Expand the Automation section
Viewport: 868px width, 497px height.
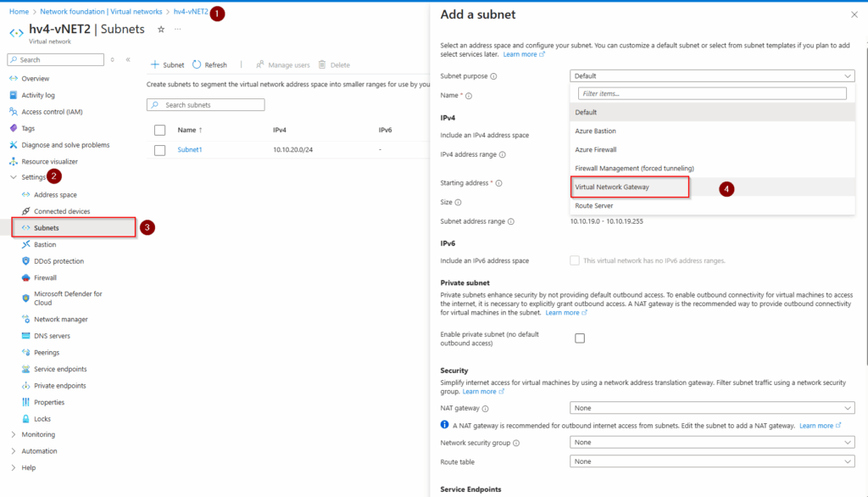14,451
